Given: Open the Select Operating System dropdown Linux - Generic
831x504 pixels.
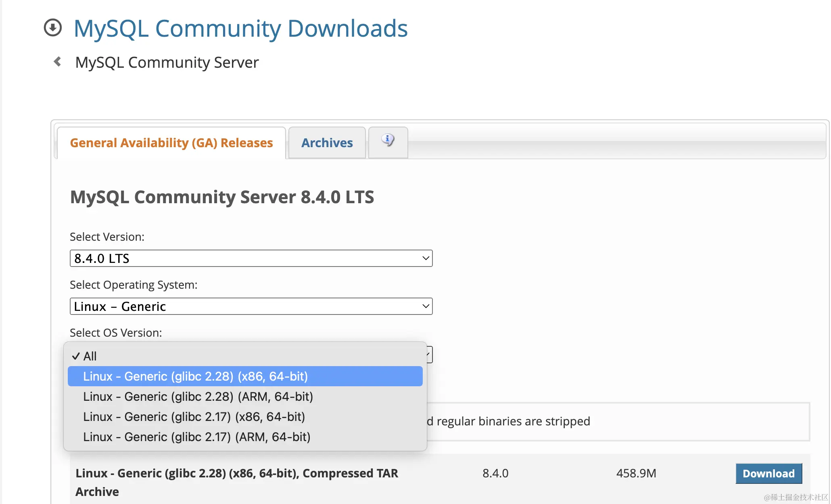Looking at the screenshot, I should (x=251, y=306).
